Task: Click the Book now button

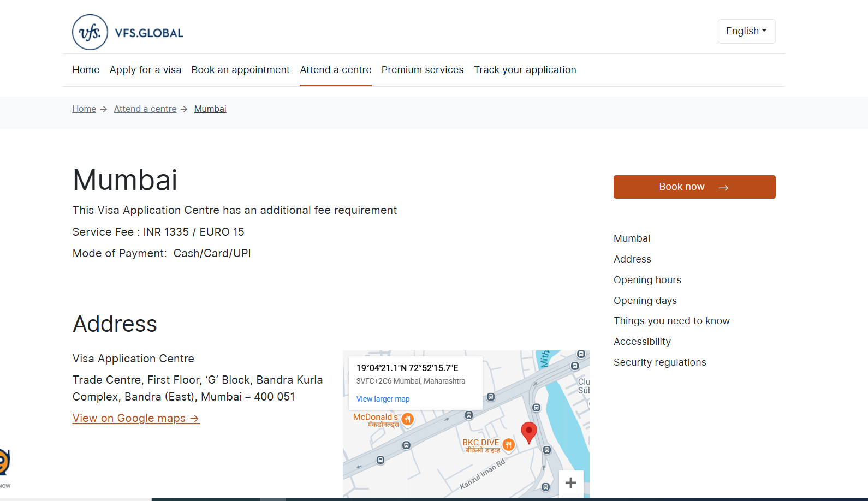Action: point(694,187)
